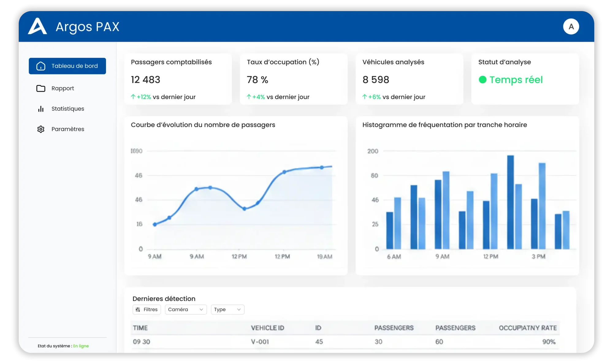Click the Caméra dropdown chevron arrow

(x=201, y=309)
